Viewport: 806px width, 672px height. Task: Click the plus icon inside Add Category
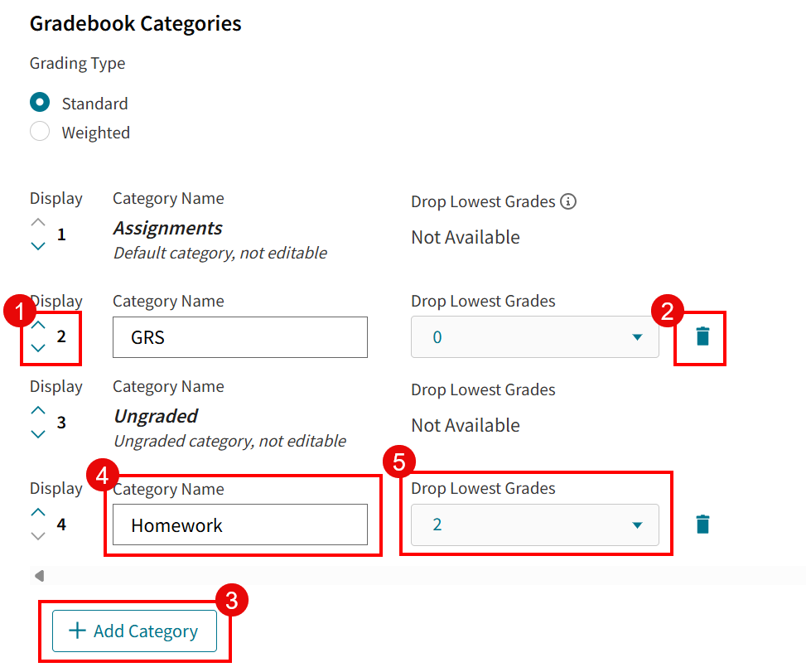pos(78,631)
